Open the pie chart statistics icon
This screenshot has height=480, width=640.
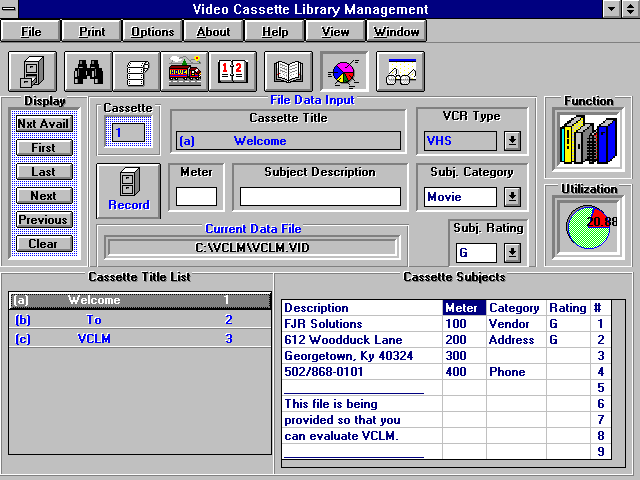(344, 71)
